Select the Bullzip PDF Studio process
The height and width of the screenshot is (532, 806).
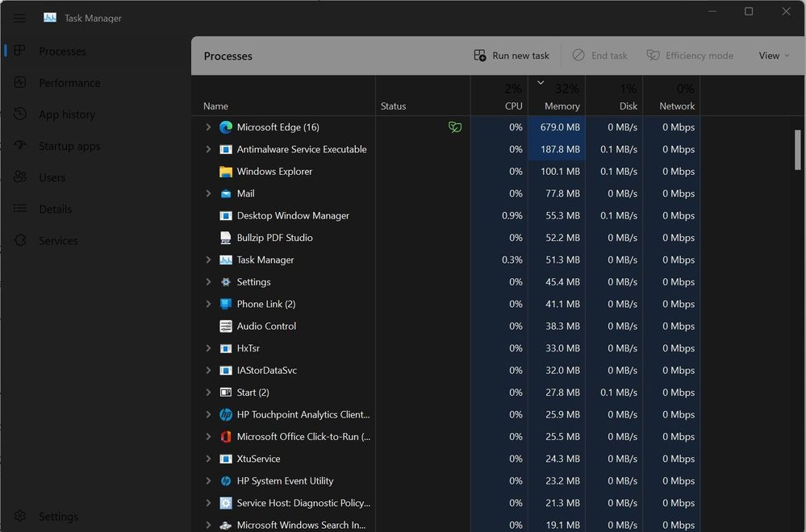tap(274, 238)
